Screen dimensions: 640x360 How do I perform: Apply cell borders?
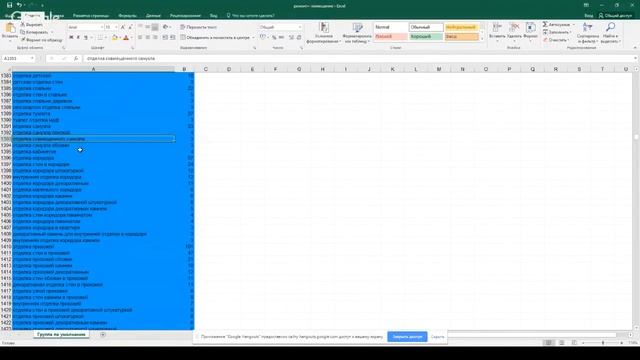pyautogui.click(x=100, y=38)
